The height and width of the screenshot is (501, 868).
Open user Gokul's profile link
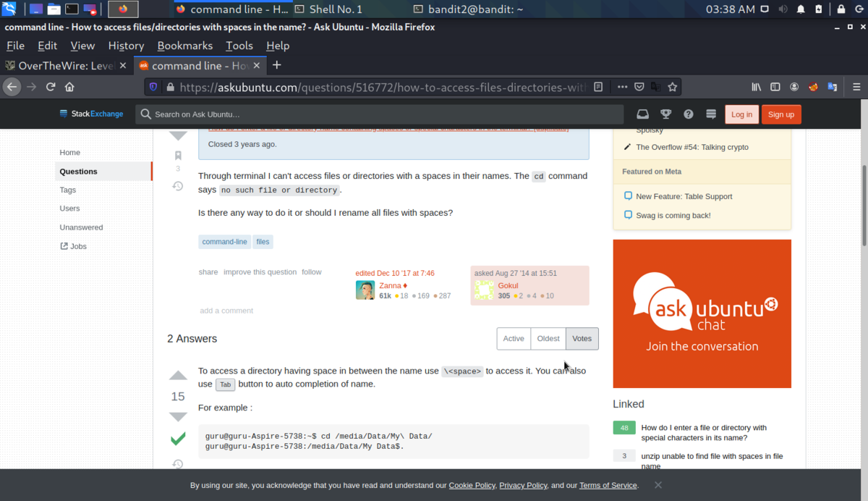tap(508, 286)
